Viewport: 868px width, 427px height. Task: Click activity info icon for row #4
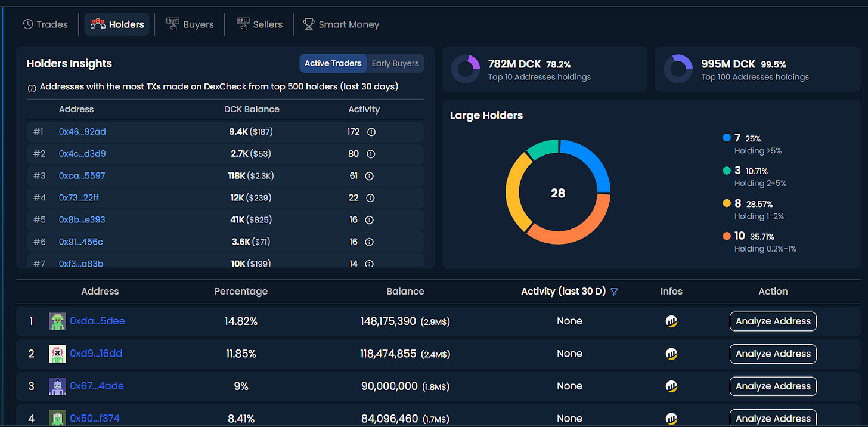pos(369,198)
